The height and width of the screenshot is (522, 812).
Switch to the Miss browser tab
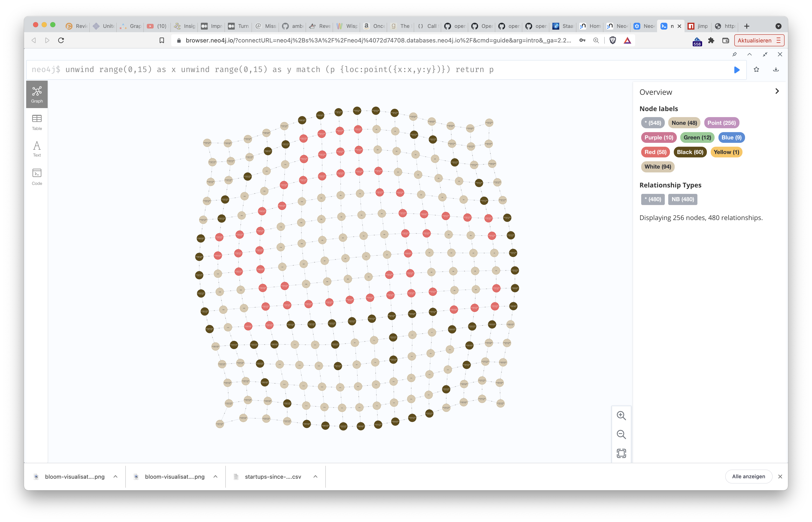[265, 26]
